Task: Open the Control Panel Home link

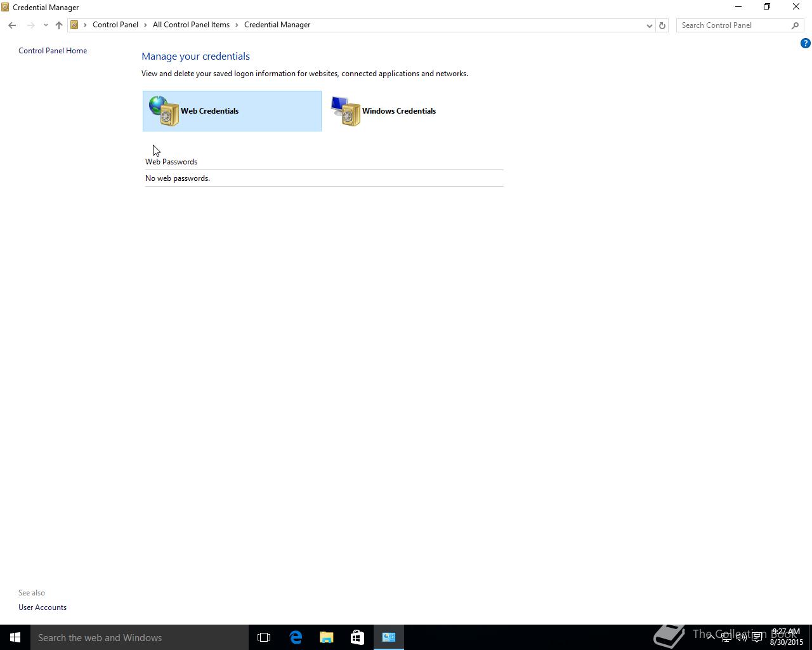Action: click(x=53, y=51)
